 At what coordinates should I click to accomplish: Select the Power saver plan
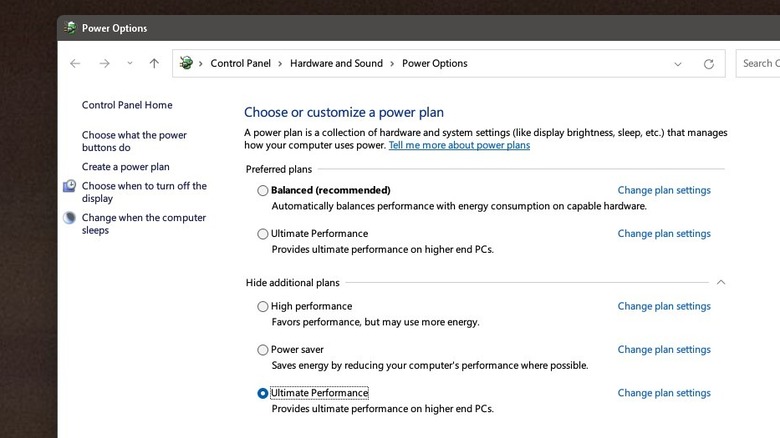(263, 350)
